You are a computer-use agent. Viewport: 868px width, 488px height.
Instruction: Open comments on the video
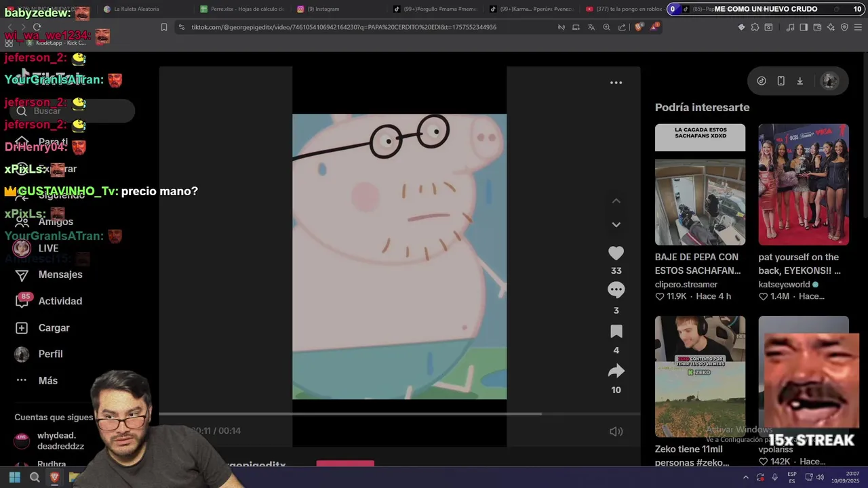(x=616, y=290)
